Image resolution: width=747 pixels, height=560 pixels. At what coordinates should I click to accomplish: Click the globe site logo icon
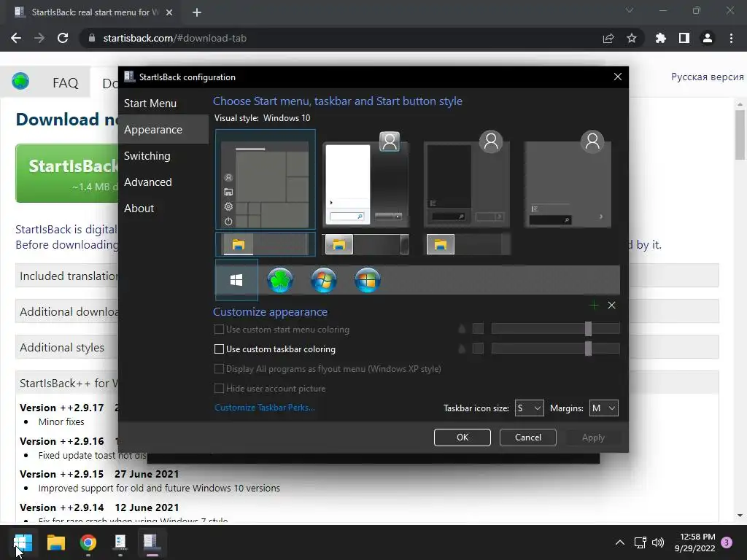(x=20, y=81)
